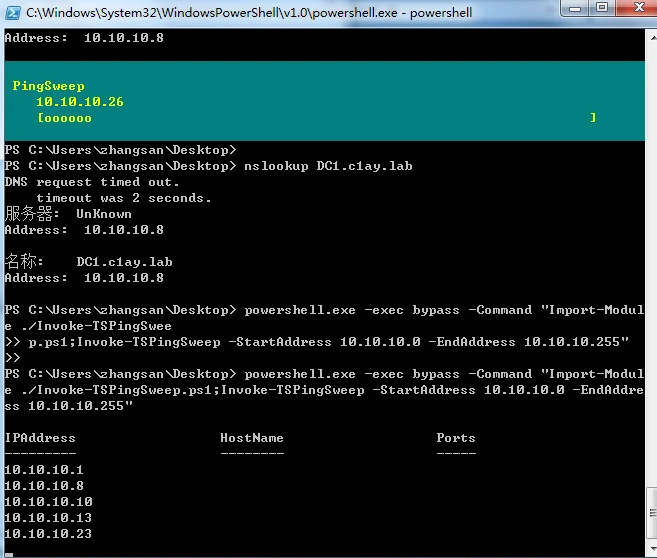
Task: Click the 10.10.10.13 result row
Action: tap(48, 518)
